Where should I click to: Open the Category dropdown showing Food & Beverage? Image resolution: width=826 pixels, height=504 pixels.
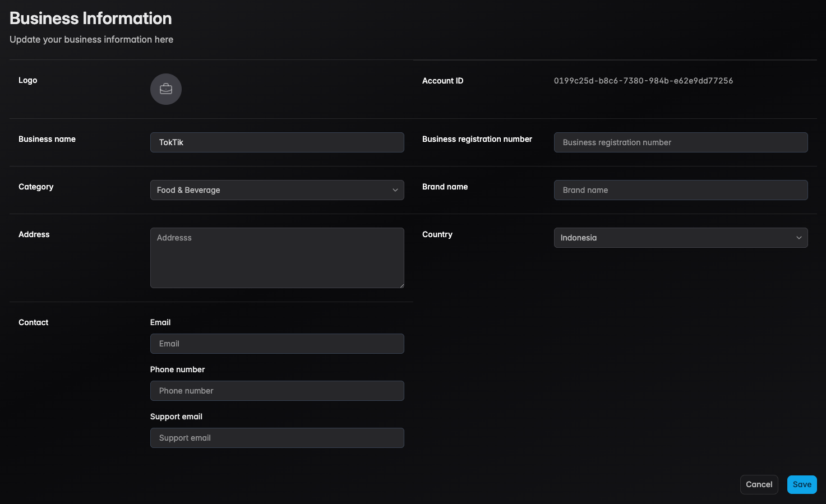point(277,190)
